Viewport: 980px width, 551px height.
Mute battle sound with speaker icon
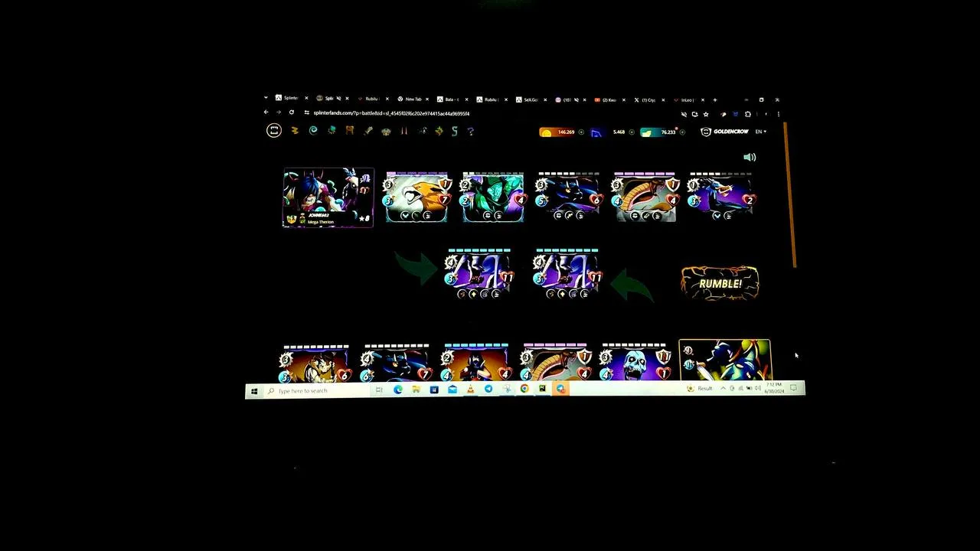tap(750, 158)
